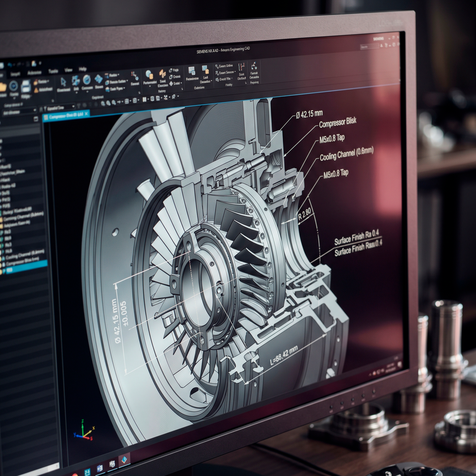Click the Exeers Odline ribbon button
Image resolution: width=476 pixels, height=476 pixels.
[224, 66]
